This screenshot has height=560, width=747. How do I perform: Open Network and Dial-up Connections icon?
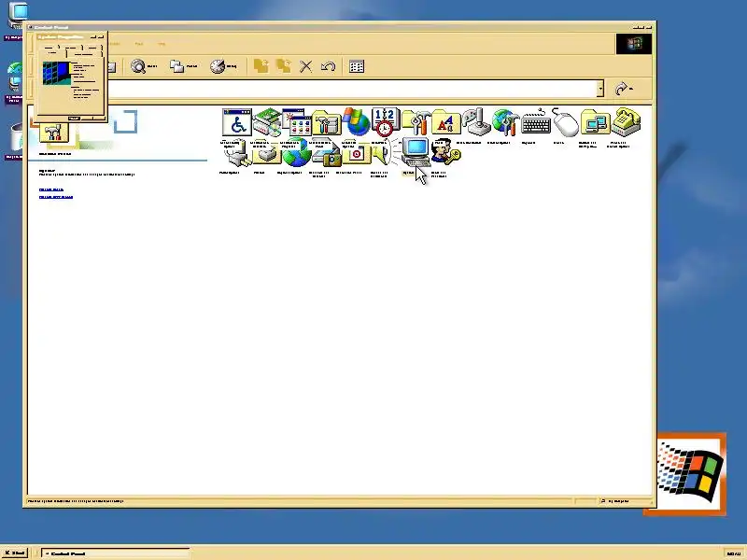(x=596, y=122)
